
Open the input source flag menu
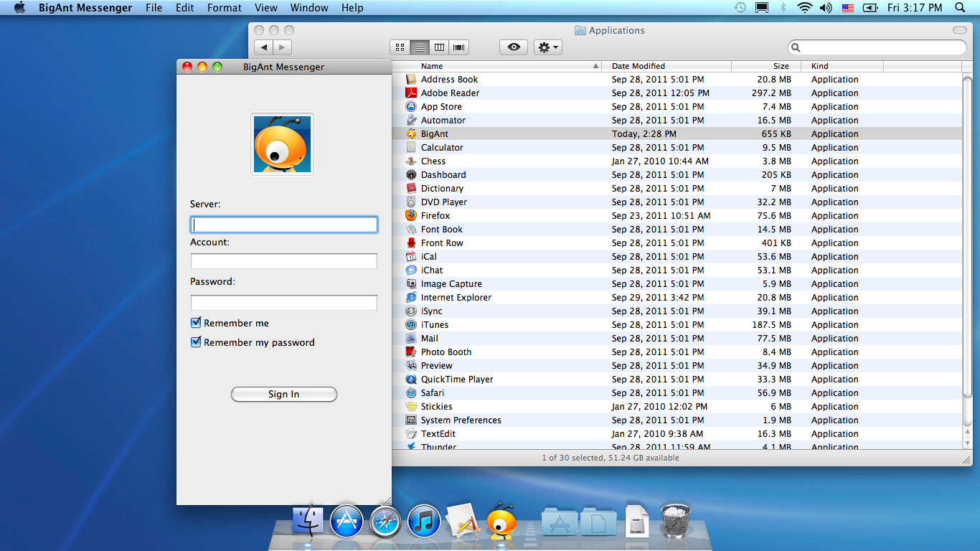[x=847, y=8]
